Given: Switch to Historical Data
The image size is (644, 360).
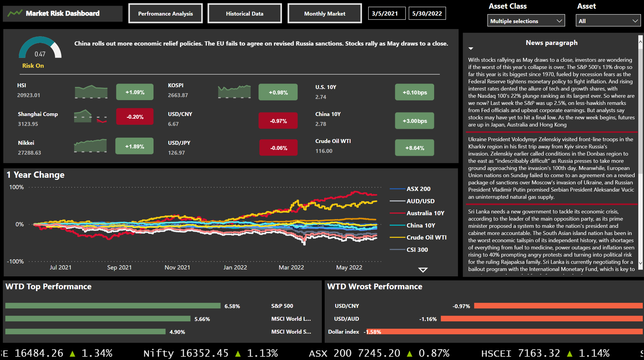Looking at the screenshot, I should [x=244, y=13].
